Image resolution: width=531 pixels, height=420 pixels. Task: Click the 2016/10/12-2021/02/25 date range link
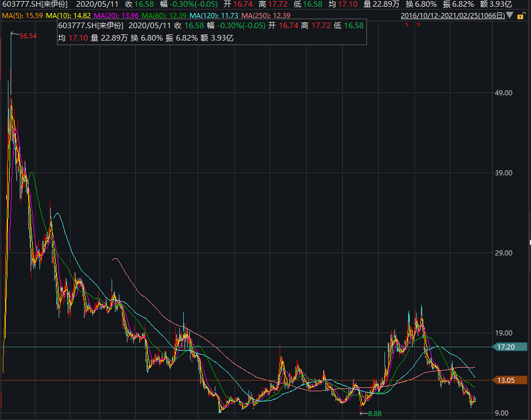click(453, 16)
